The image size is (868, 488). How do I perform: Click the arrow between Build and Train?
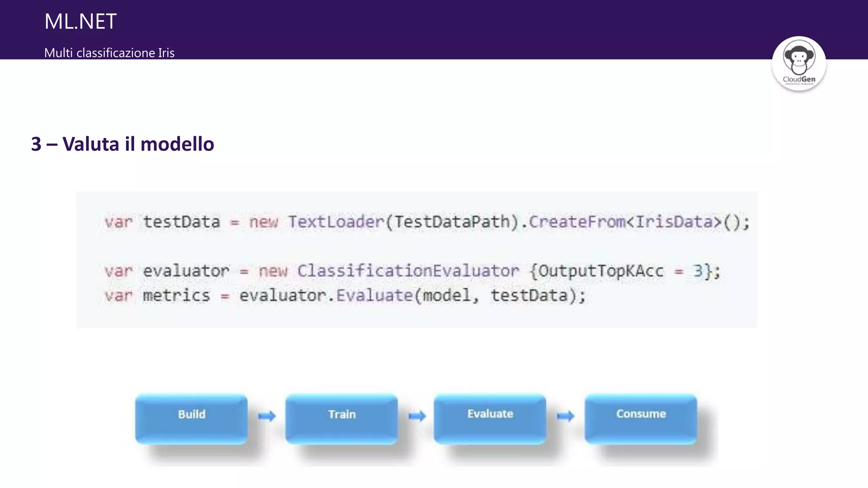click(267, 416)
